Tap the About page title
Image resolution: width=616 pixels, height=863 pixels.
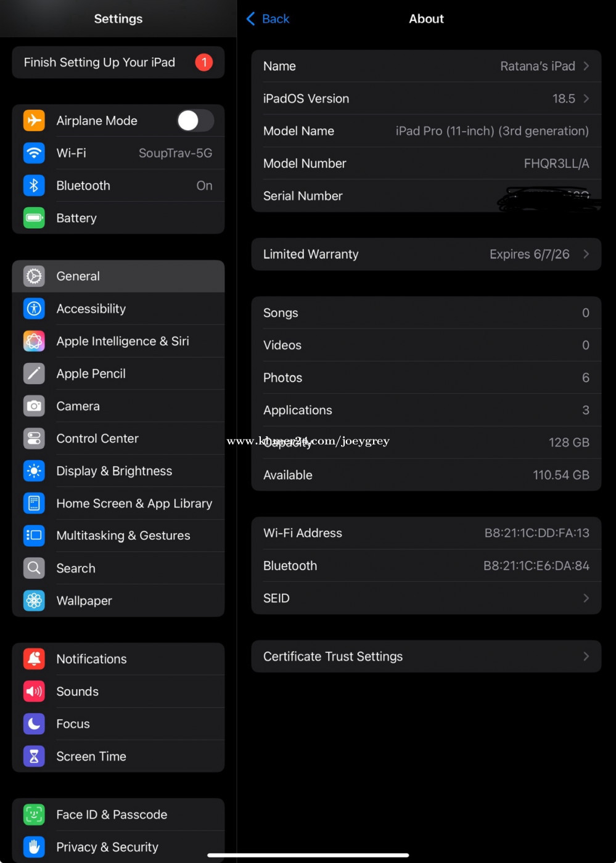pyautogui.click(x=426, y=18)
